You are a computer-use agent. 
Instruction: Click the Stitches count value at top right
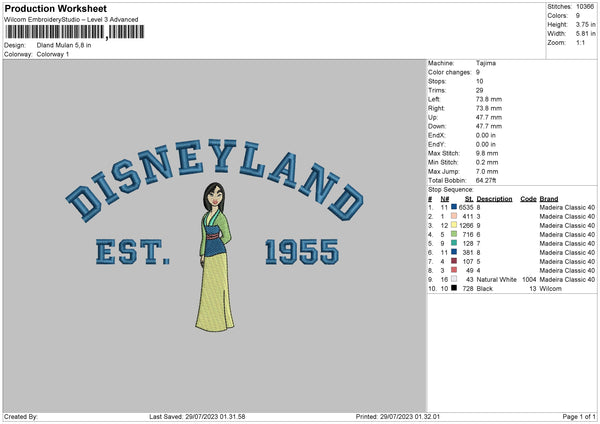(585, 8)
